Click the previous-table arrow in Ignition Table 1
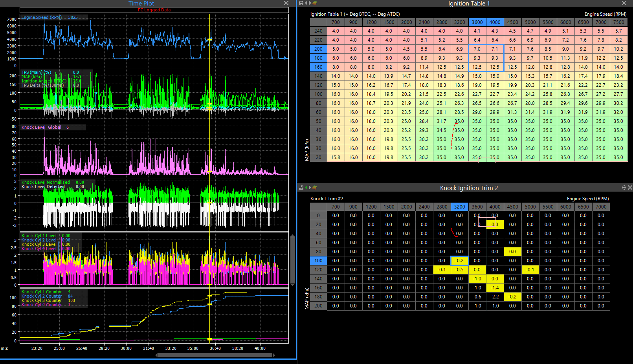The height and width of the screenshot is (364, 633). [x=306, y=3]
